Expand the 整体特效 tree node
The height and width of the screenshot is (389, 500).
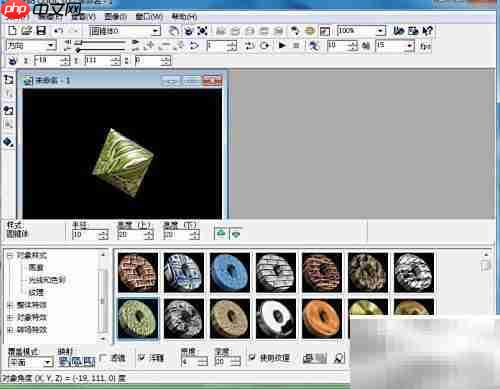10,305
